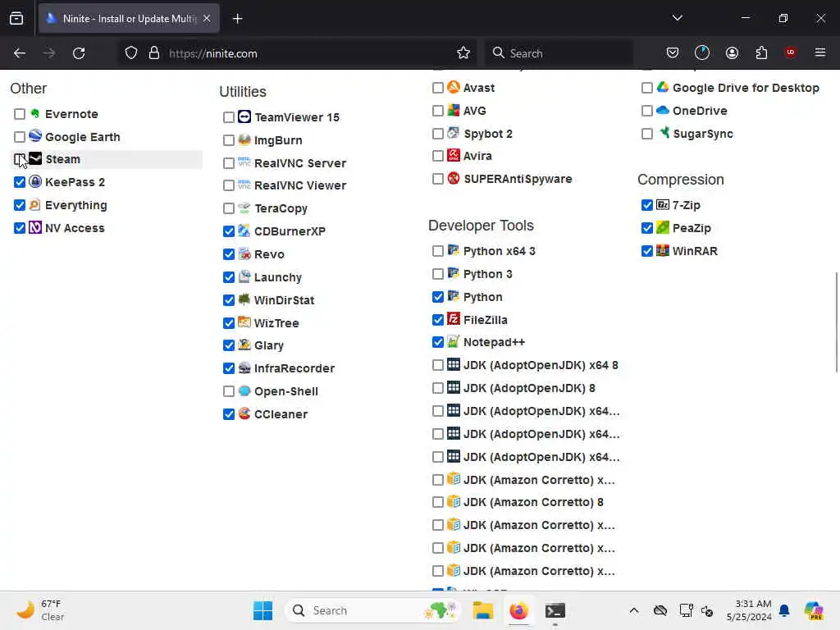
Task: Click the Google Drive for Desktop icon
Action: tap(663, 87)
